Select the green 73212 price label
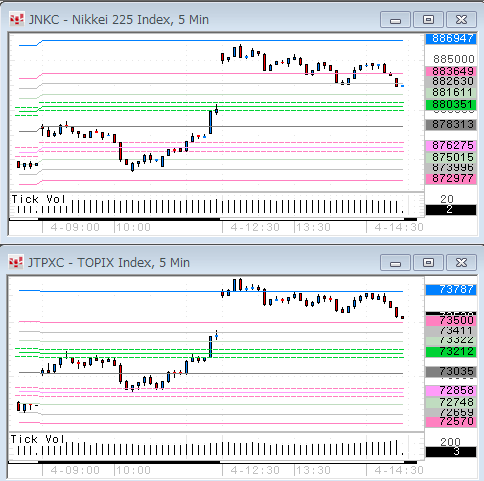The height and width of the screenshot is (481, 484). [451, 351]
